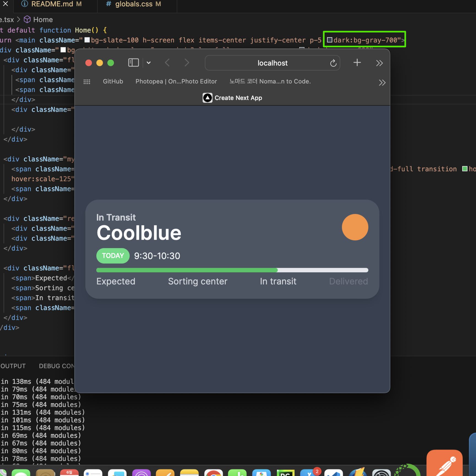476x476 pixels.
Task: Close the editor tab with the X icon
Action: coord(6,4)
